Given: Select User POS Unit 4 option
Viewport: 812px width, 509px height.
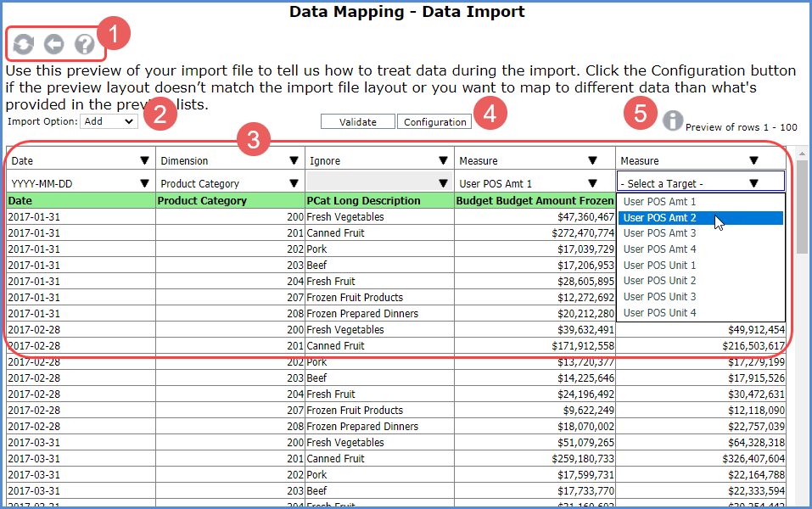Looking at the screenshot, I should pyautogui.click(x=659, y=313).
